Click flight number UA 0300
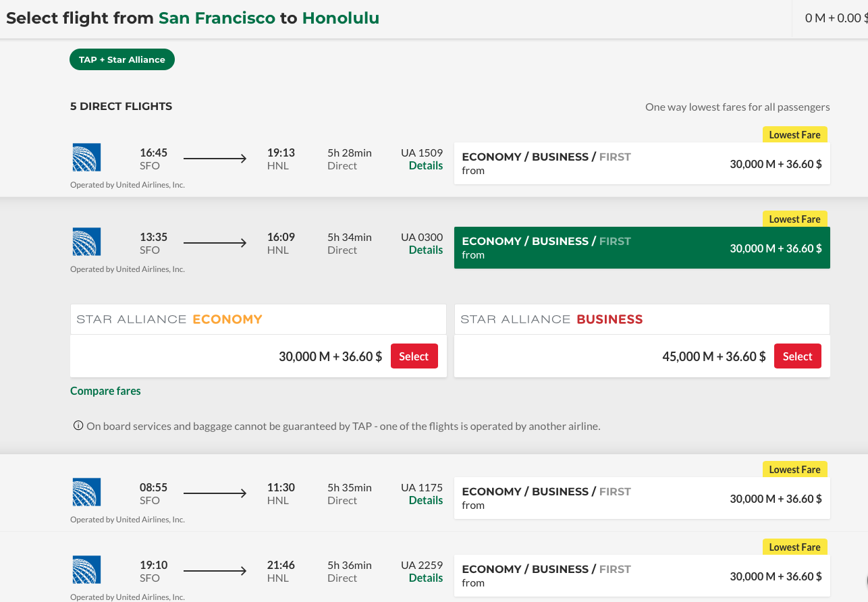Viewport: 868px width, 602px height. (422, 237)
